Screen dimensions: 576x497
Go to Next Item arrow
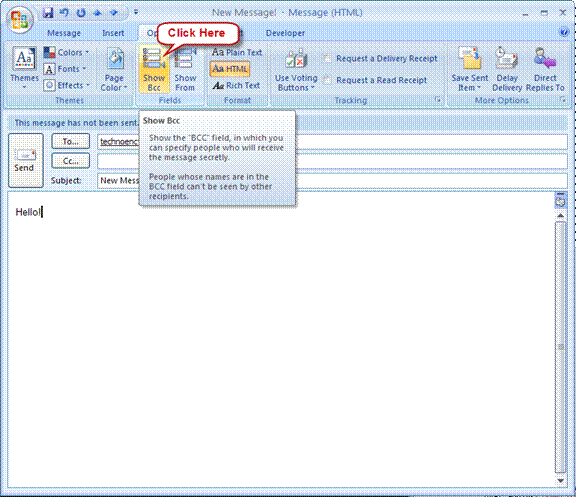(x=114, y=13)
